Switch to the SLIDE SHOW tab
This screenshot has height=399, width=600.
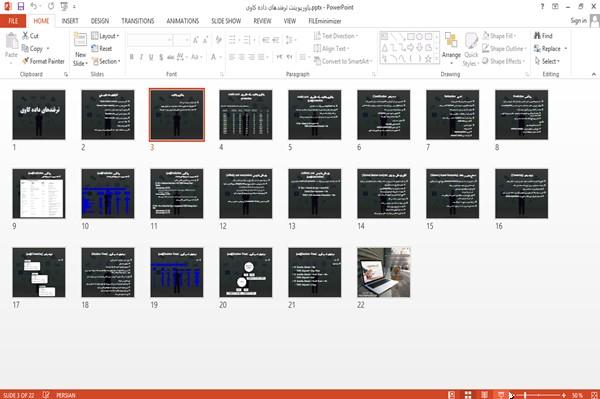pyautogui.click(x=226, y=21)
